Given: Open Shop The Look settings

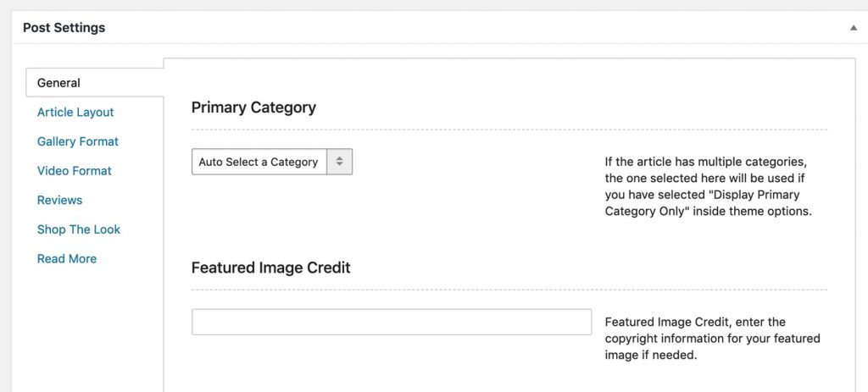Looking at the screenshot, I should pyautogui.click(x=79, y=229).
